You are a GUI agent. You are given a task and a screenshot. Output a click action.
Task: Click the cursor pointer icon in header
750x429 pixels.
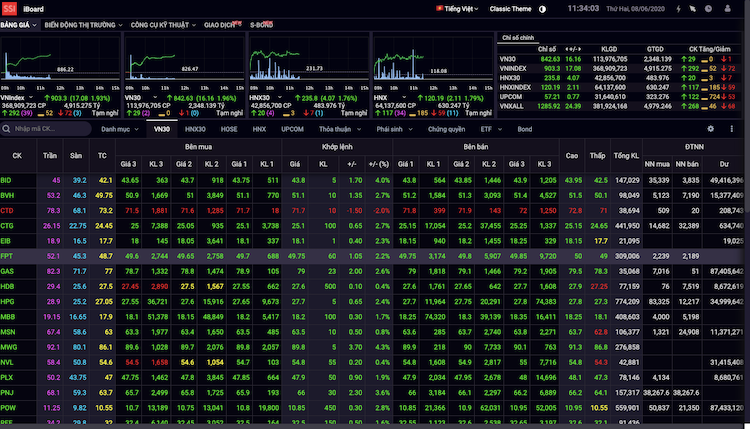click(x=693, y=9)
